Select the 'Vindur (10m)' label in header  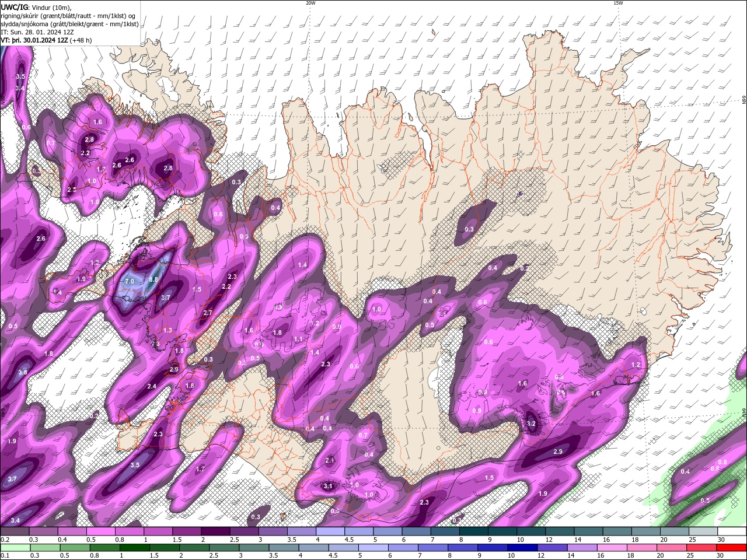click(52, 7)
